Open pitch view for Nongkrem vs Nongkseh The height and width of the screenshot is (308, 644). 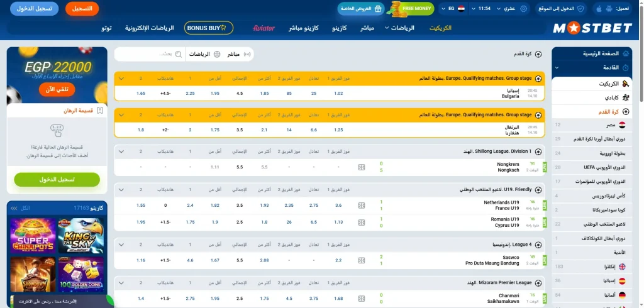tap(361, 167)
